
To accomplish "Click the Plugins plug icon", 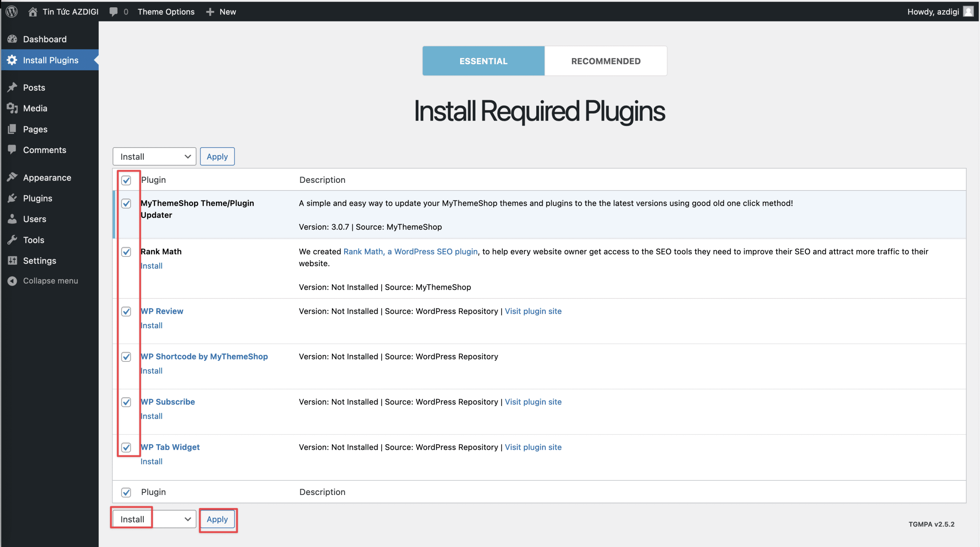I will click(12, 198).
